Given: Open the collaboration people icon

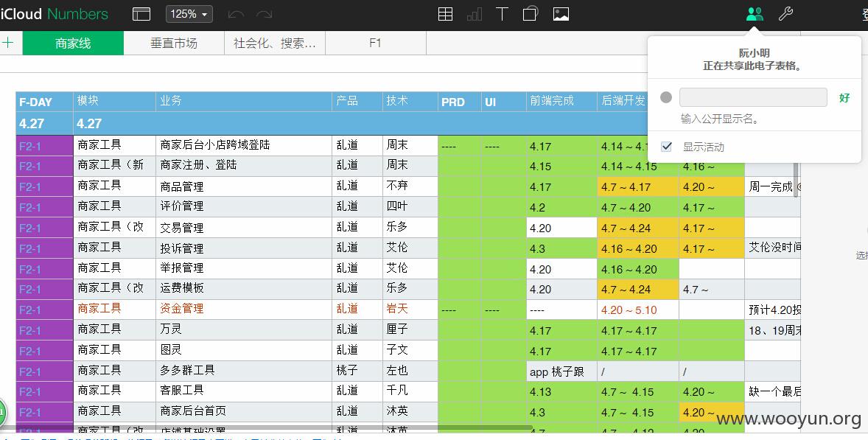Looking at the screenshot, I should tap(755, 15).
